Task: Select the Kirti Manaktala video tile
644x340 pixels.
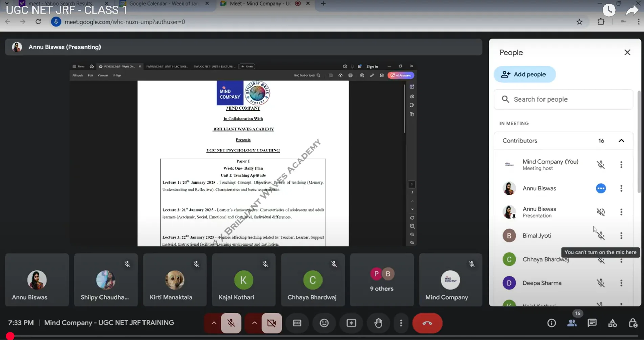Action: pyautogui.click(x=175, y=280)
